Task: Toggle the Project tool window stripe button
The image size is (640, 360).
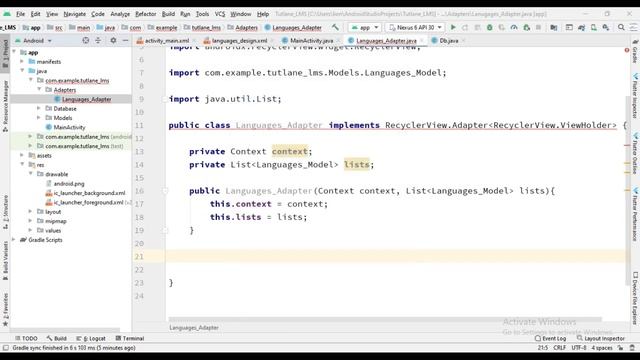Action: [x=5, y=53]
